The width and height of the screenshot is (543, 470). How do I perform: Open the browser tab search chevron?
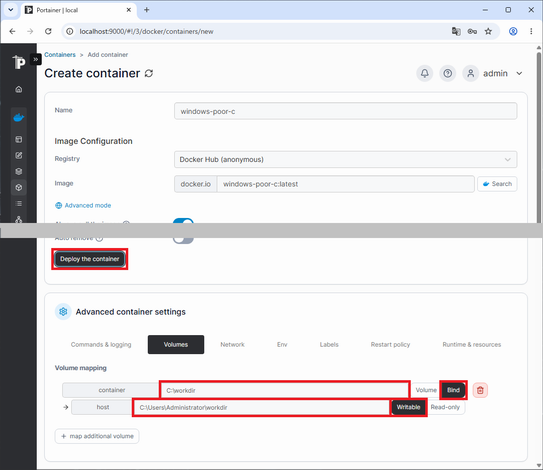[11, 10]
